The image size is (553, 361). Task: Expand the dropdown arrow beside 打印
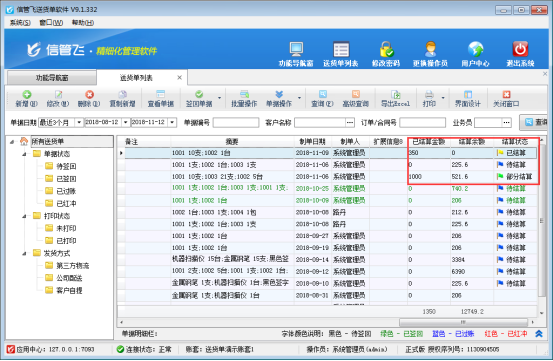pos(443,98)
